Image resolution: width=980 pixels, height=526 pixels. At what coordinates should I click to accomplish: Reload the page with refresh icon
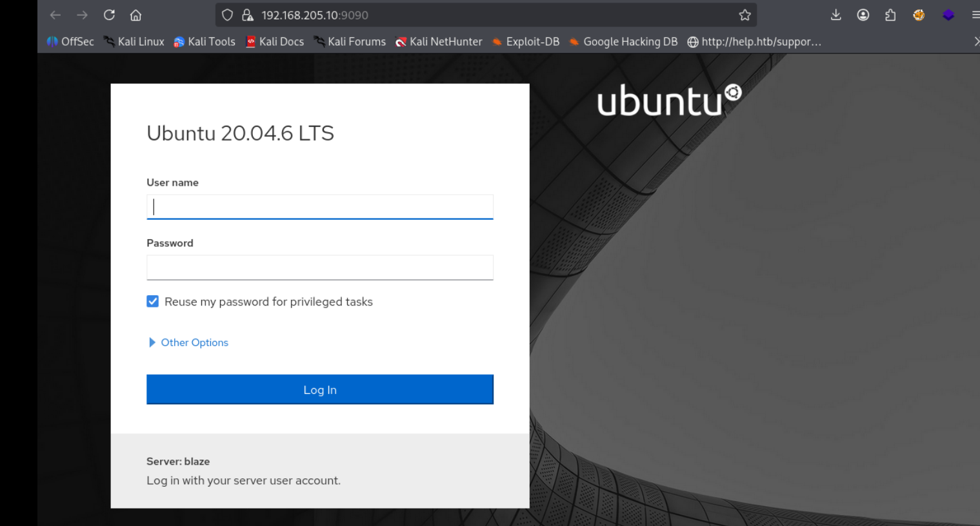[x=109, y=15]
